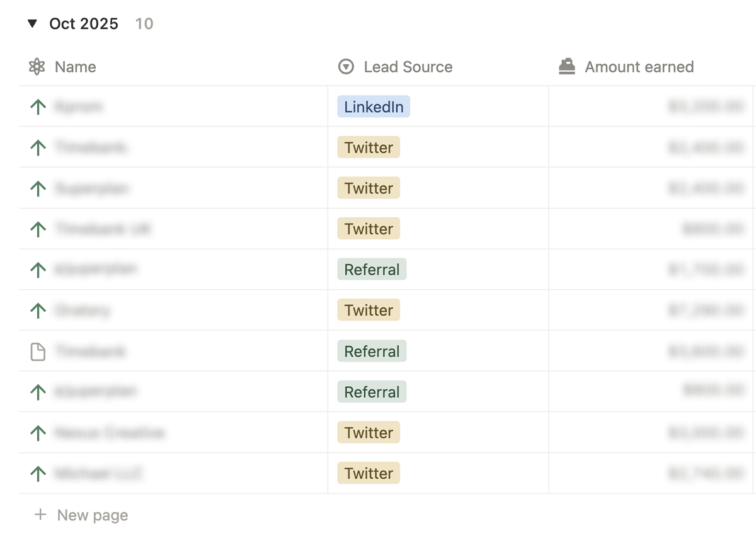Click the atom icon beside the Name column
Viewport: 756px width, 533px height.
(37, 66)
